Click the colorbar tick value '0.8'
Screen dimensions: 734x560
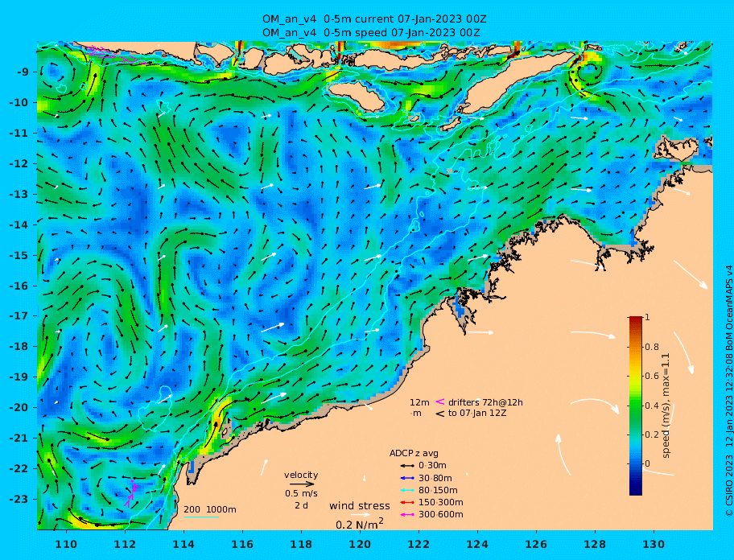(x=652, y=347)
